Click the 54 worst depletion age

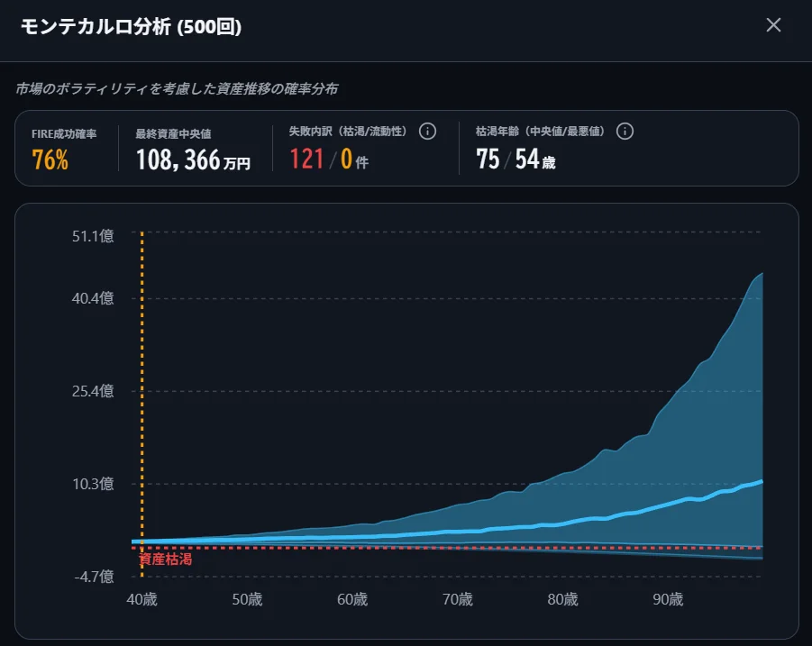[x=527, y=159]
